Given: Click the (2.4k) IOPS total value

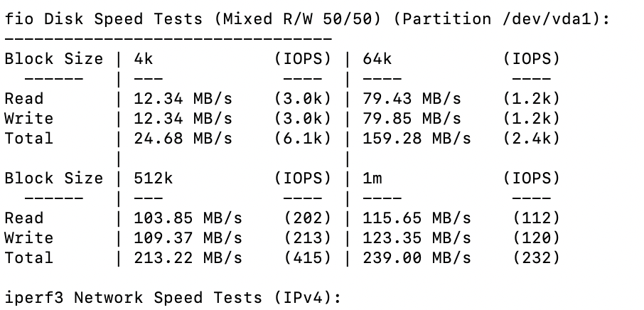Looking at the screenshot, I should (532, 139).
